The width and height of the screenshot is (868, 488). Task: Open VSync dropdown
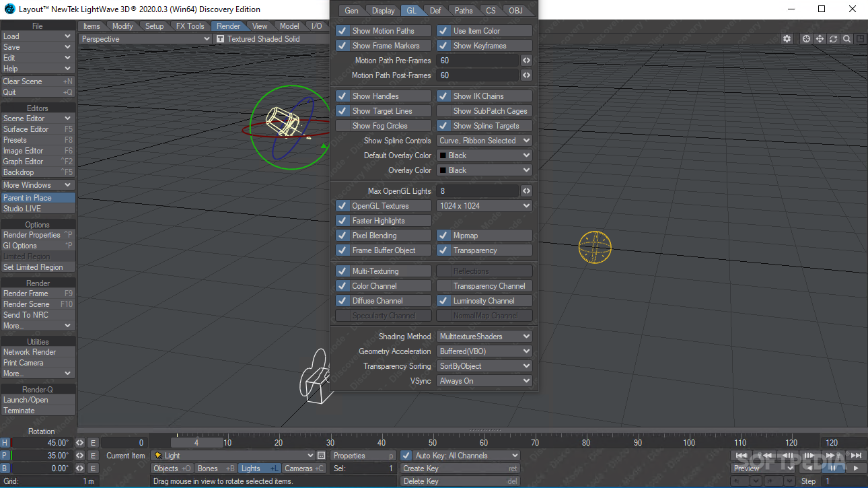(x=484, y=381)
